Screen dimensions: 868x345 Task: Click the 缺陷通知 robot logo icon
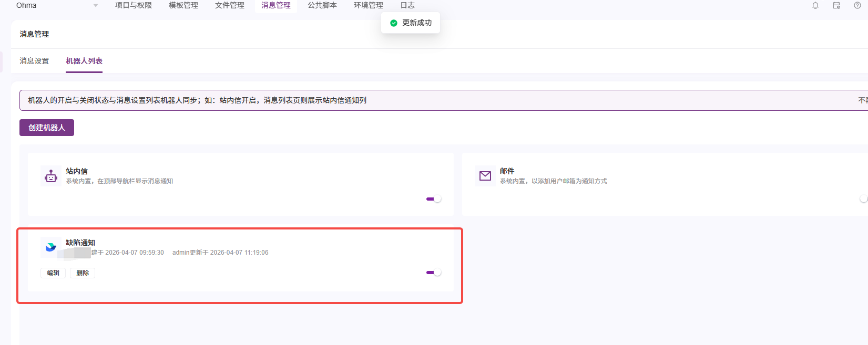click(51, 247)
